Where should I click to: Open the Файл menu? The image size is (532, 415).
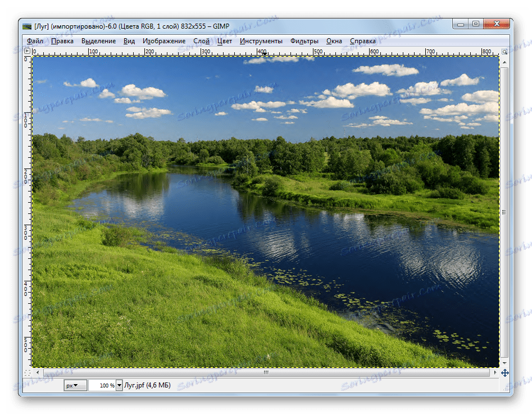tap(35, 41)
